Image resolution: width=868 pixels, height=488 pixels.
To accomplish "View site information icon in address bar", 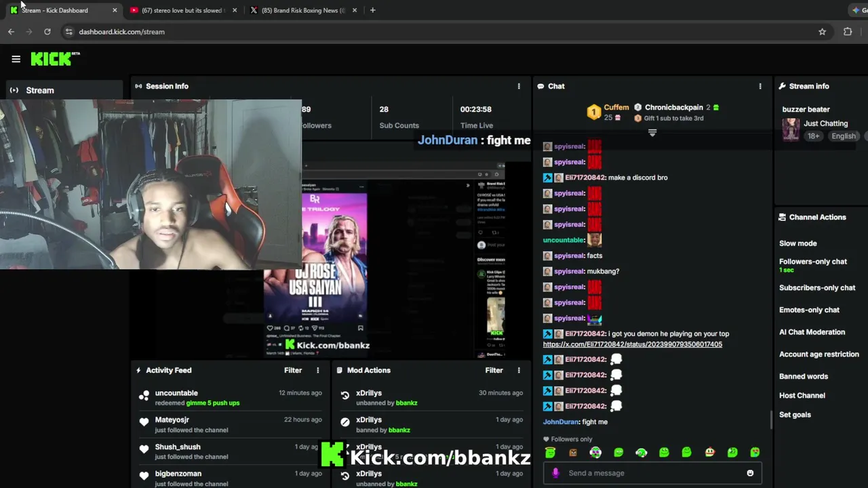I will coord(68,32).
